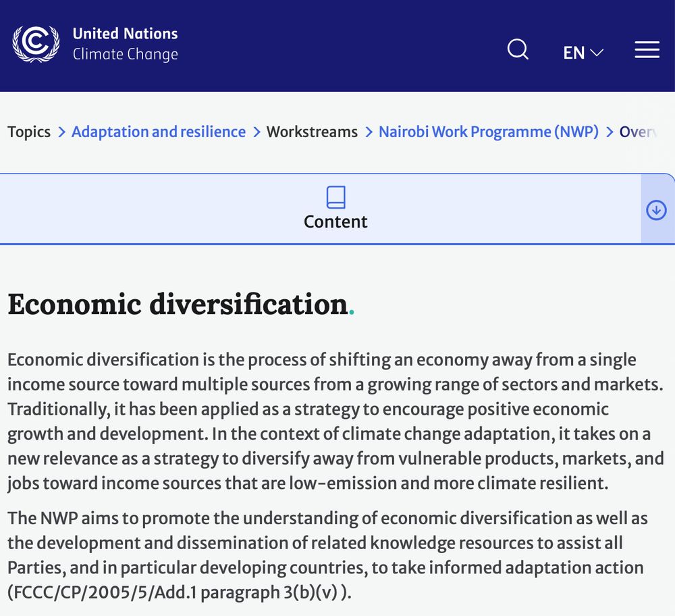
Task: Click the UN Climate Change emblem logo
Action: click(36, 43)
